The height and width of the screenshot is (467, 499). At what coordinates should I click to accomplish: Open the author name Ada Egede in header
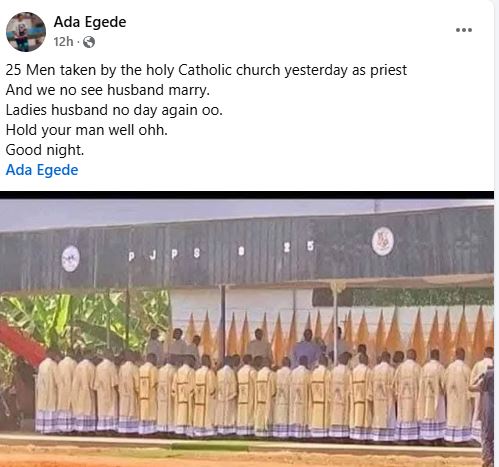[x=90, y=22]
